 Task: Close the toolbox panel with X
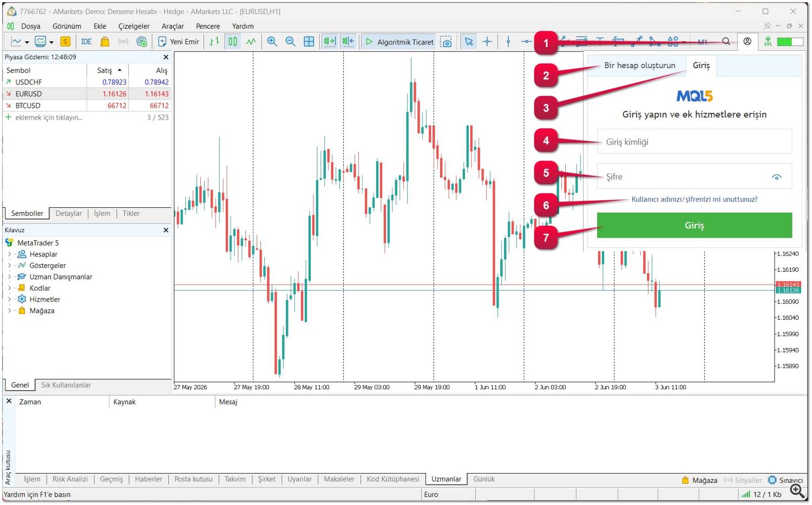(9, 401)
